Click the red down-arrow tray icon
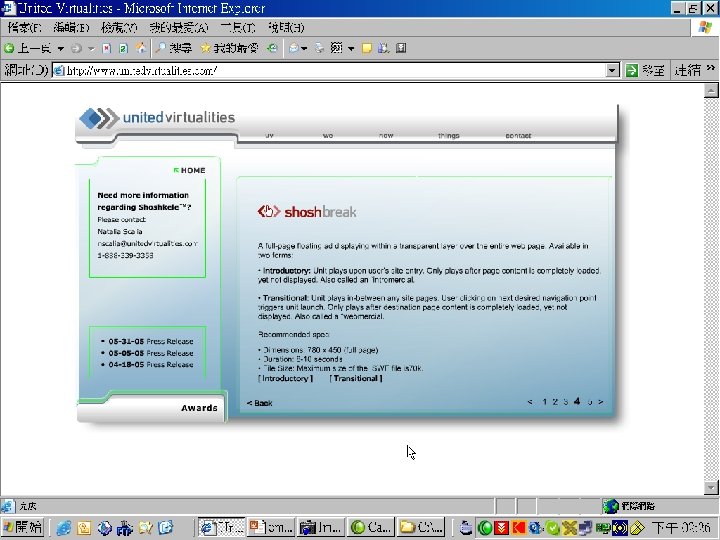720x540 pixels. [x=501, y=528]
